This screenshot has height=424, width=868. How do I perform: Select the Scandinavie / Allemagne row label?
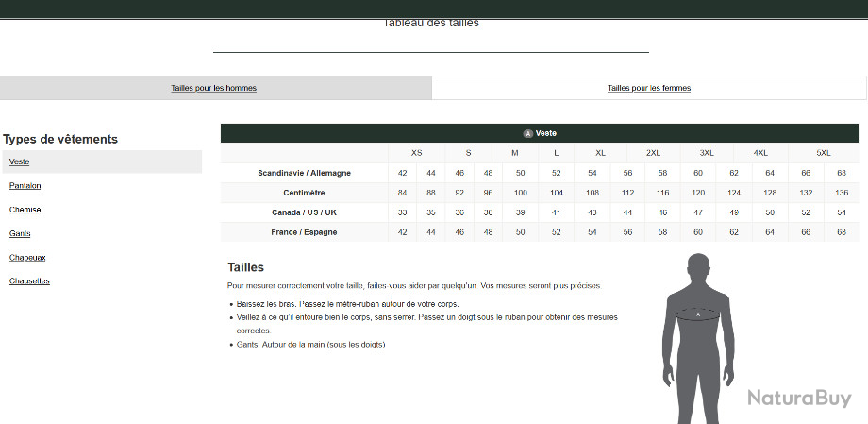pyautogui.click(x=304, y=173)
